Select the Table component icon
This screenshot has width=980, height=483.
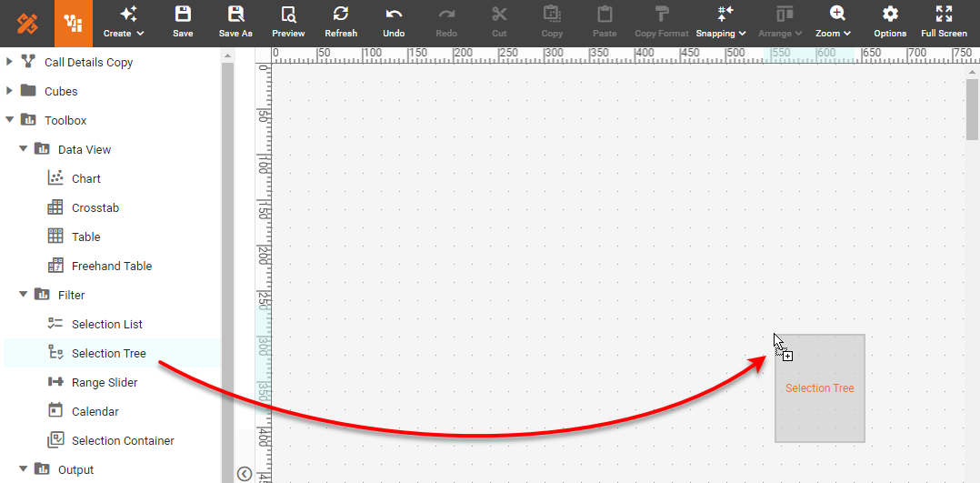(55, 236)
